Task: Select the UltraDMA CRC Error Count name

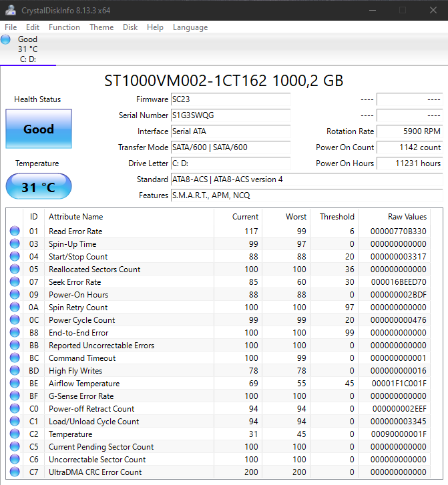Action: [x=95, y=472]
